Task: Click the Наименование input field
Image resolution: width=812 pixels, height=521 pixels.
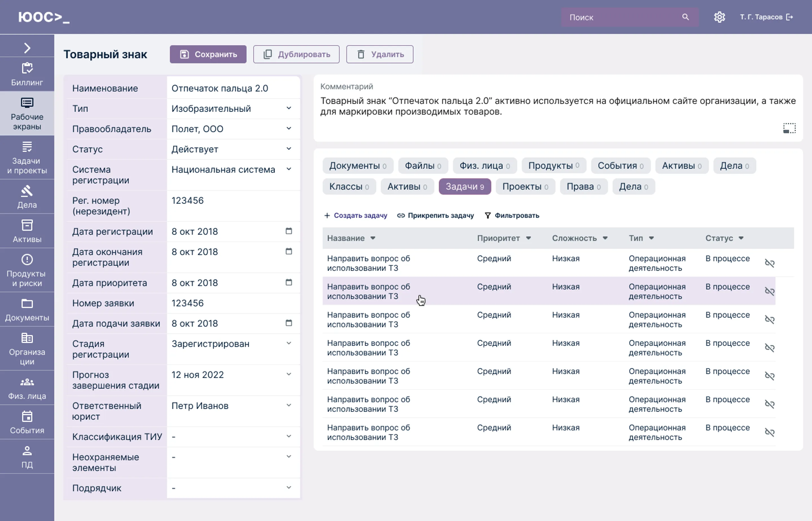Action: point(233,88)
